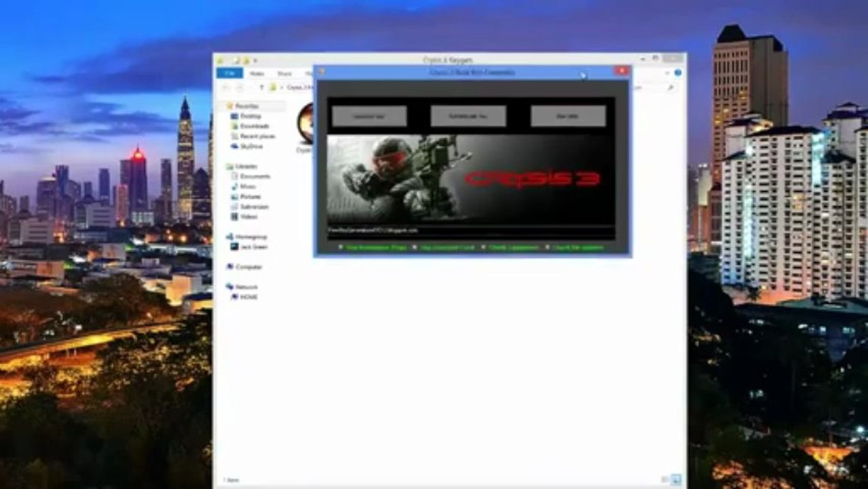Close the Crysis 3 keygen window
Viewport: 868px width, 489px height.
622,71
